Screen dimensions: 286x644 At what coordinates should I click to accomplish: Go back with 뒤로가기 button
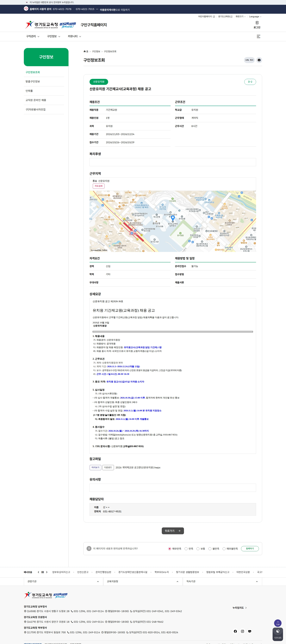point(173,531)
